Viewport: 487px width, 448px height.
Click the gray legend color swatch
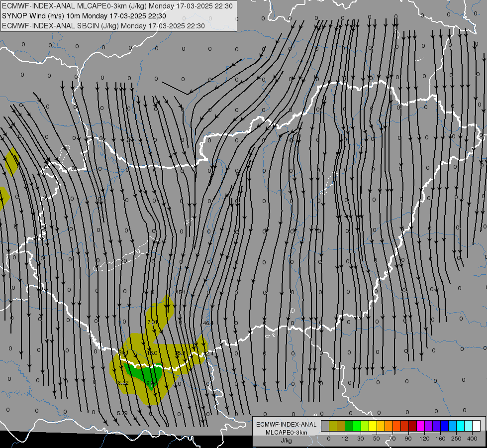(x=325, y=426)
